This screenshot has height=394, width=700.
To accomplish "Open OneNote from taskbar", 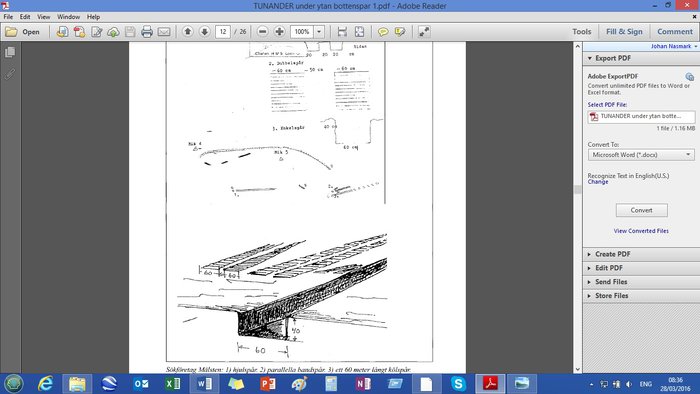I will (363, 384).
